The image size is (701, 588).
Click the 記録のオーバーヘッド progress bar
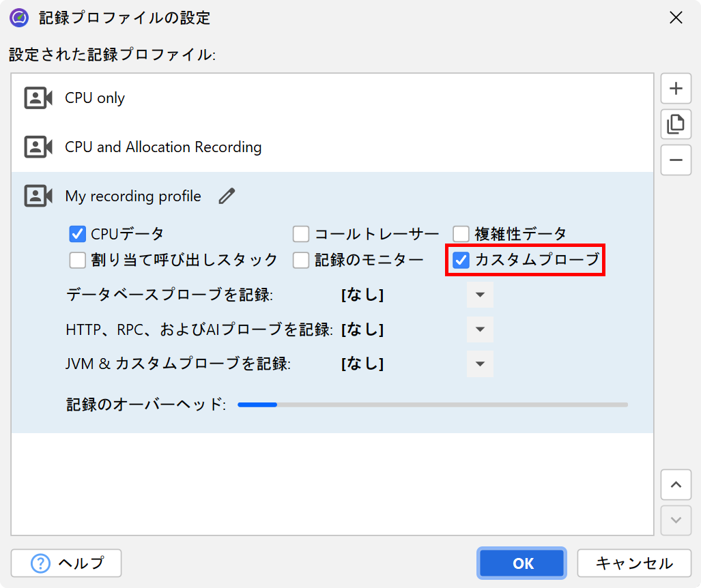coord(432,405)
